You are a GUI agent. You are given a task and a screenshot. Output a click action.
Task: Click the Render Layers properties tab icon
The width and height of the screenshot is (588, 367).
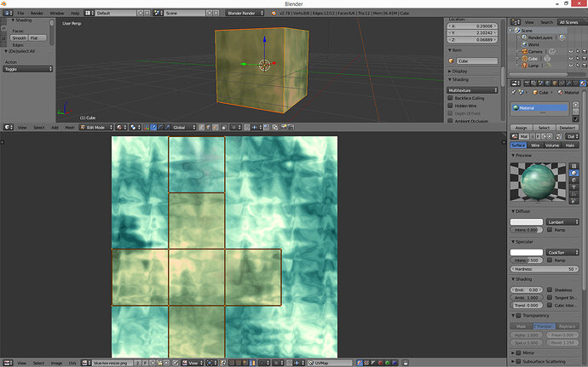533,83
